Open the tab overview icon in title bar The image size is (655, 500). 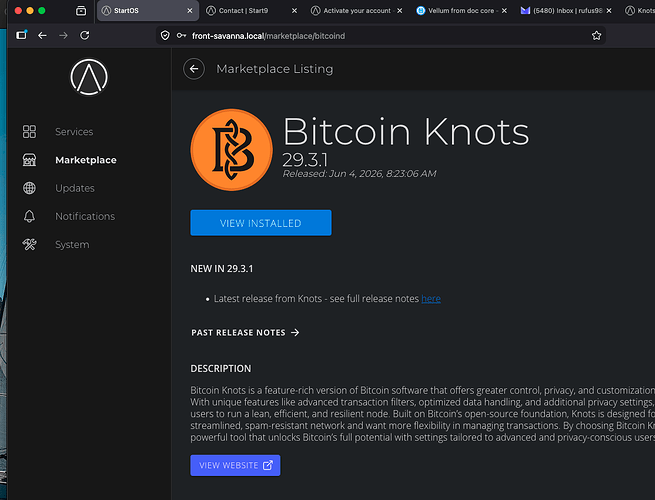point(81,10)
